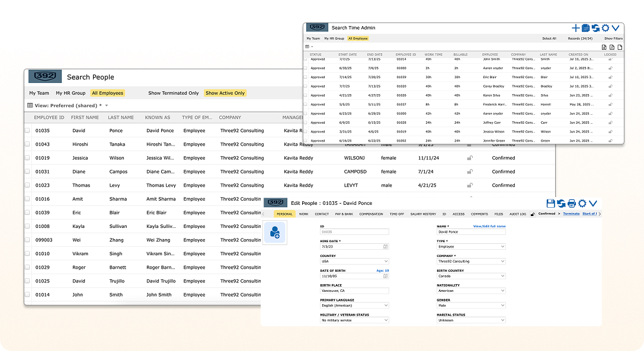Open the Nationality dropdown showing American
644x351 pixels.
(x=471, y=291)
